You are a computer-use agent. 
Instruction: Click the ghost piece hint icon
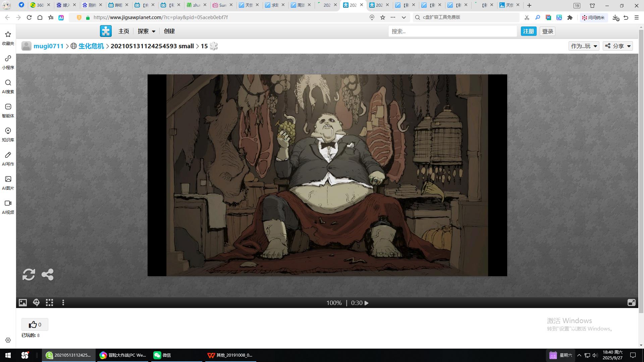pos(36,303)
